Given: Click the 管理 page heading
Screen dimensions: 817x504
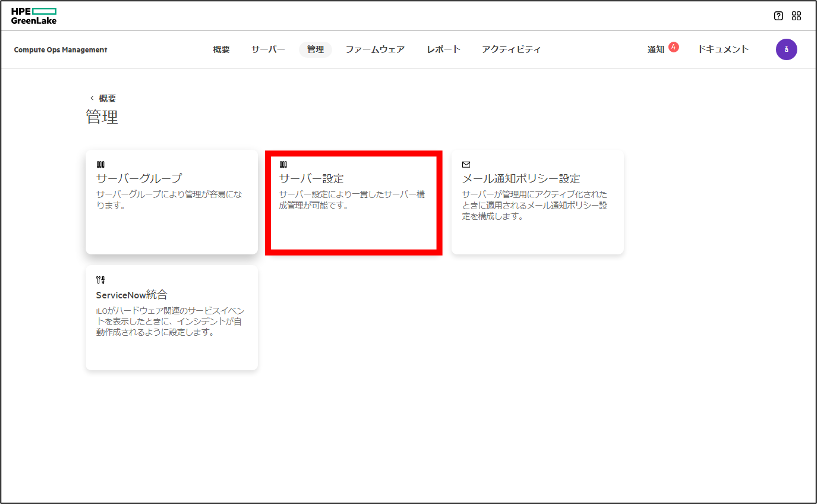Looking at the screenshot, I should (102, 117).
